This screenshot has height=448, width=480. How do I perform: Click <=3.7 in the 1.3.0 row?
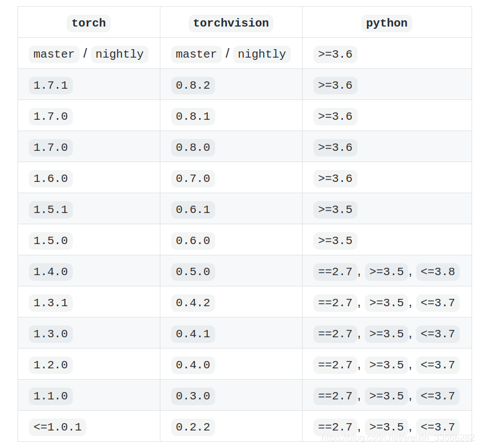click(x=438, y=334)
